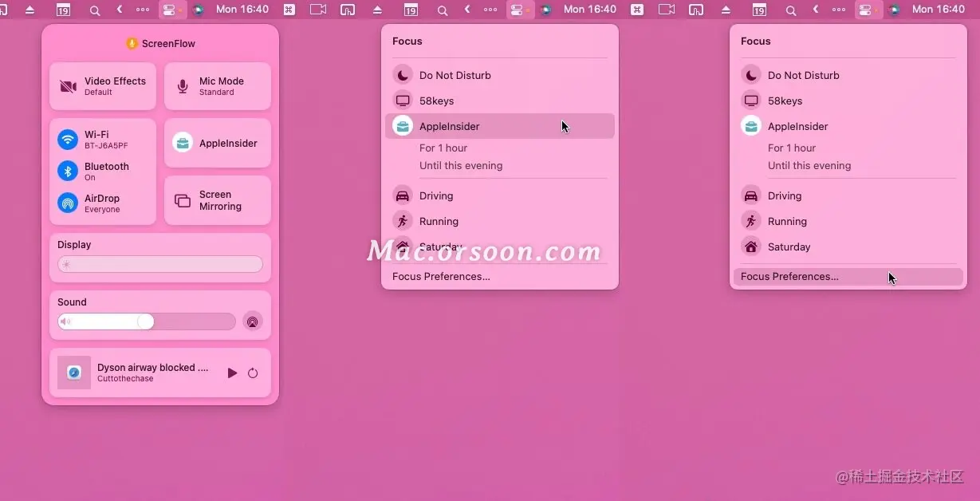Open Siri above the Focus menu with AppleInsider highlighted
The image size is (980, 501).
coord(546,10)
